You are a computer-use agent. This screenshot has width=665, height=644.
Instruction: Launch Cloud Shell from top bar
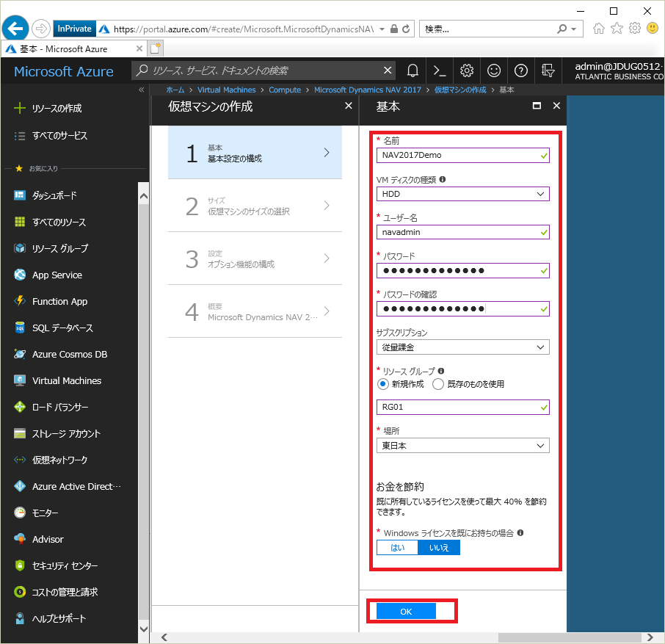pos(440,70)
